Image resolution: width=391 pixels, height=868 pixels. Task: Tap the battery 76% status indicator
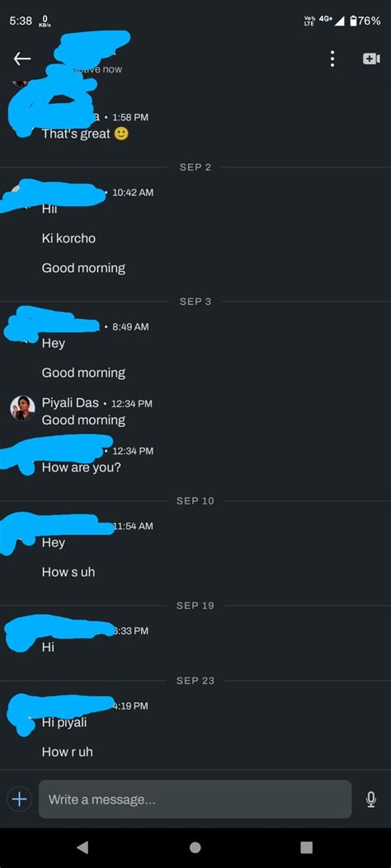point(365,21)
